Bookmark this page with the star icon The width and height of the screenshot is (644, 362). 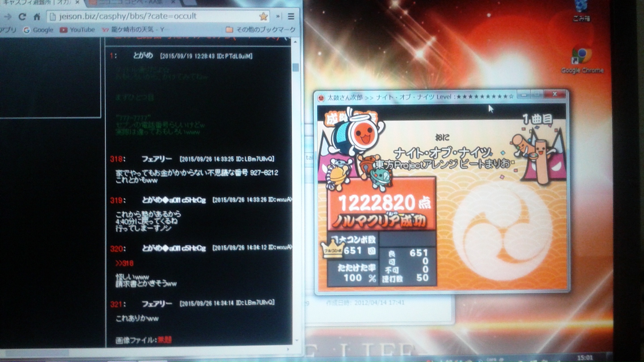(x=263, y=16)
